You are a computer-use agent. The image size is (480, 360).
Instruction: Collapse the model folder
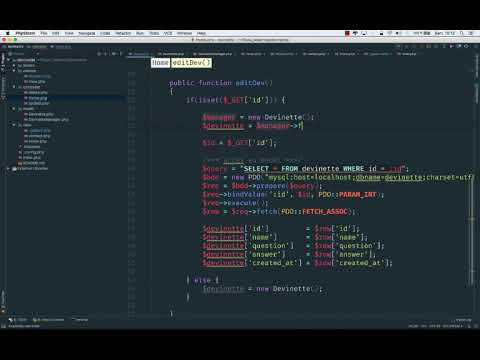(x=14, y=109)
